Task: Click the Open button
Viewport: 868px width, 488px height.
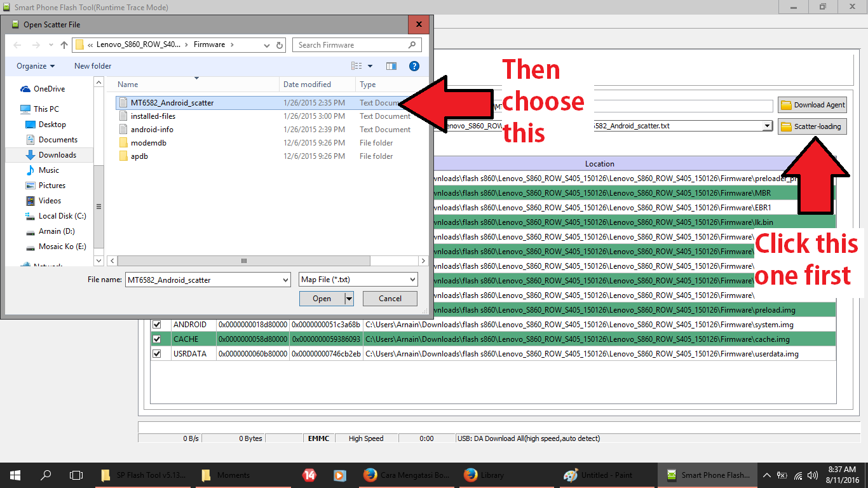Action: 322,299
